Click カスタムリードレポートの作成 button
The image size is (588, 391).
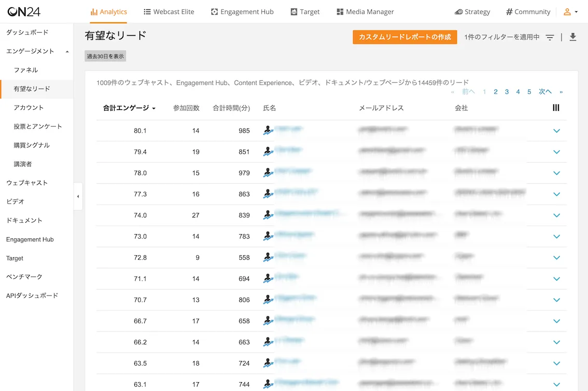coord(404,37)
